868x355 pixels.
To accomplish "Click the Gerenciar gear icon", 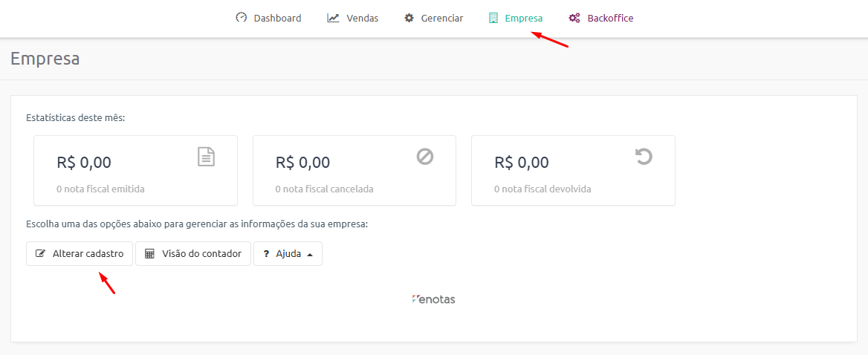I will coord(409,18).
